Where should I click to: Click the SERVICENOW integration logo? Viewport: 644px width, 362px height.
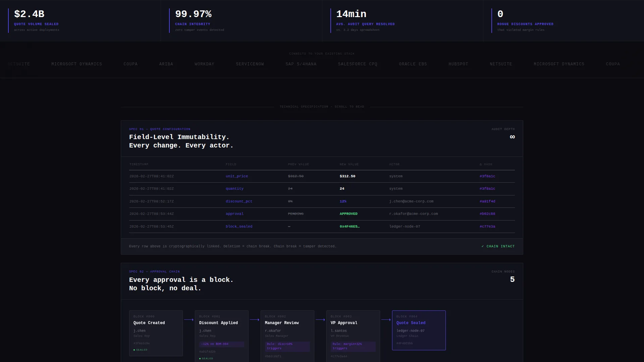pos(250,64)
